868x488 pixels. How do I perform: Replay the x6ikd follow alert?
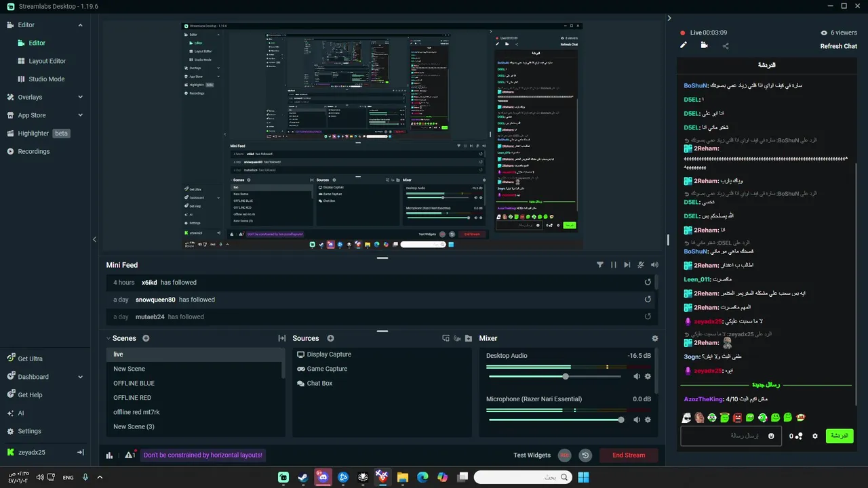point(648,282)
